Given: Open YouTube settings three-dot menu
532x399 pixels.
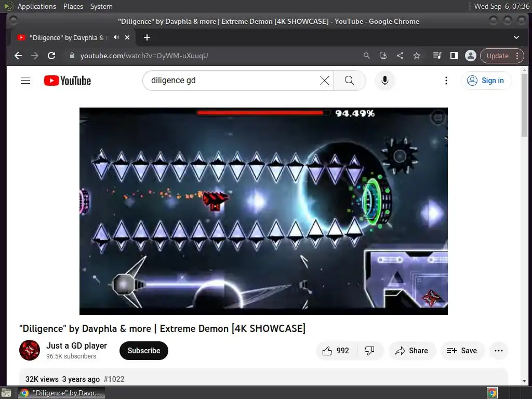Looking at the screenshot, I should pyautogui.click(x=446, y=81).
